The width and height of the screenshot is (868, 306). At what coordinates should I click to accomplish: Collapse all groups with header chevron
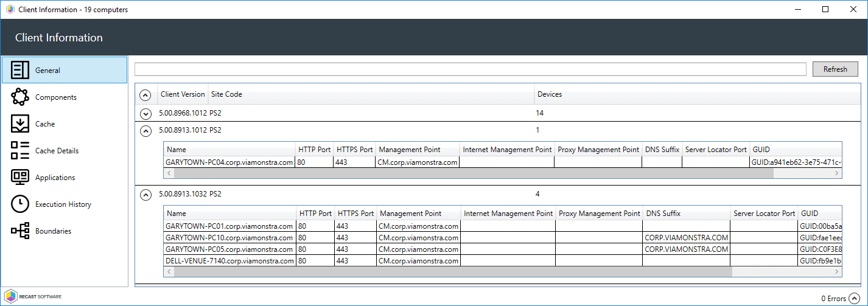click(x=145, y=95)
